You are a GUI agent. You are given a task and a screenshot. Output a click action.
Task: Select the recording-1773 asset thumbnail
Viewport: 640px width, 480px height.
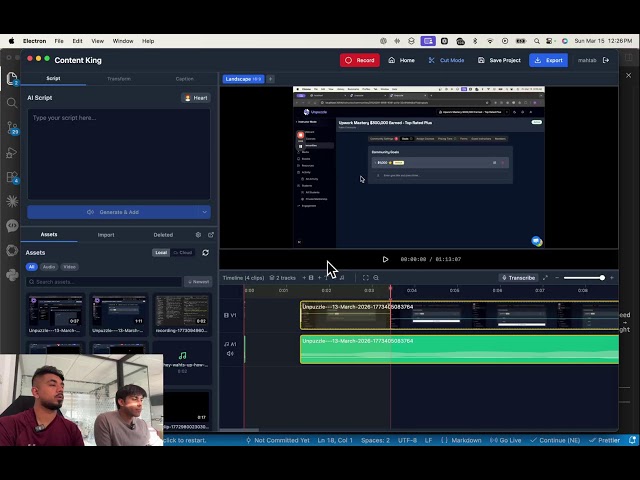tap(182, 314)
